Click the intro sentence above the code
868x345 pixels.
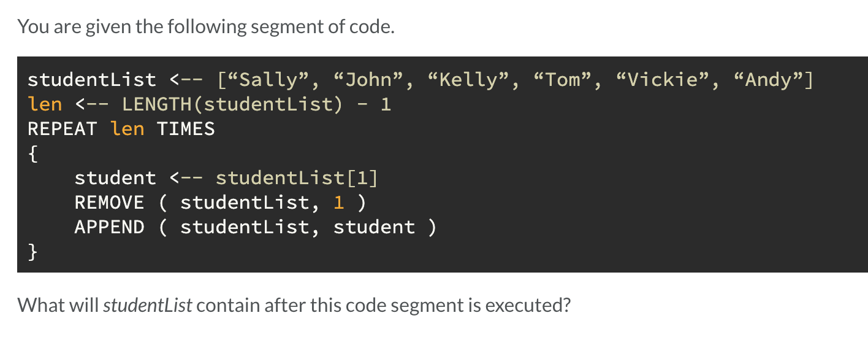coord(207,27)
